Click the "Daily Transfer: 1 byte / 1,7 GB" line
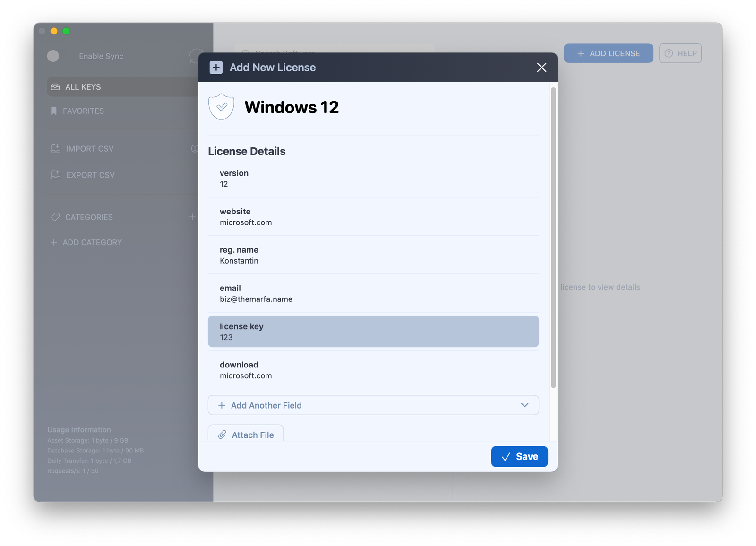Screen dimensions: 756x546 [89, 461]
